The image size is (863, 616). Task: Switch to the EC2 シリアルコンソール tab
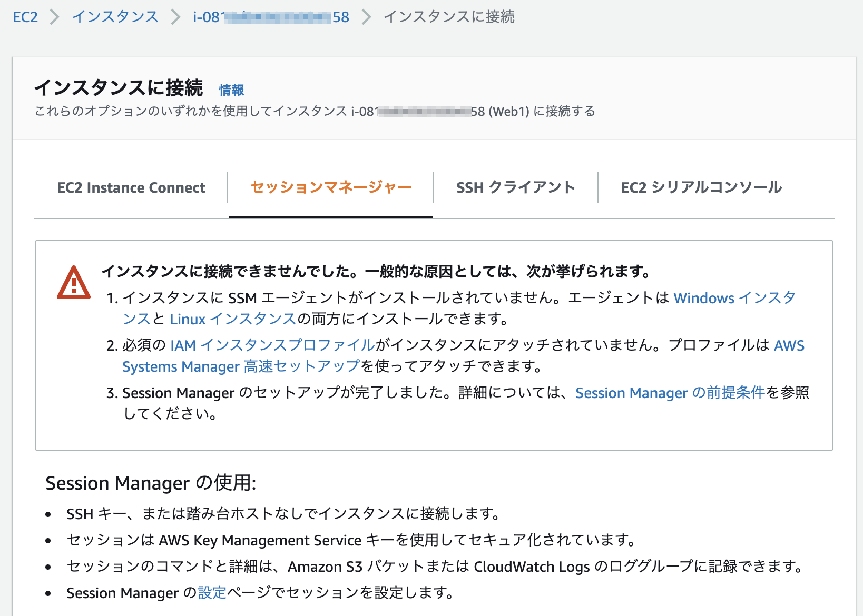point(701,187)
